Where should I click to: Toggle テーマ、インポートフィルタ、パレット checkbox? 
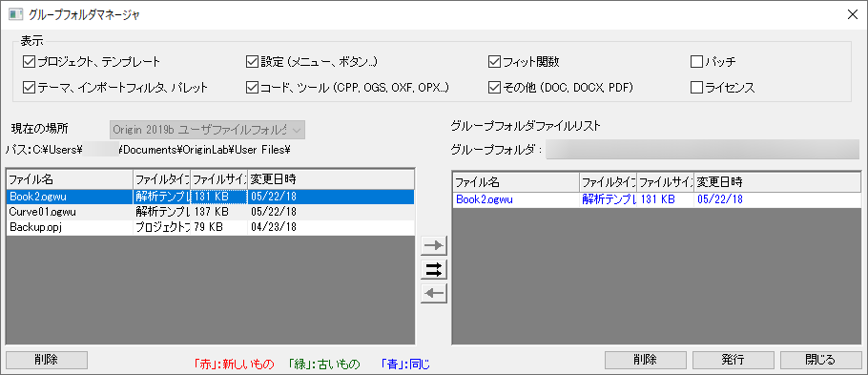click(x=29, y=87)
